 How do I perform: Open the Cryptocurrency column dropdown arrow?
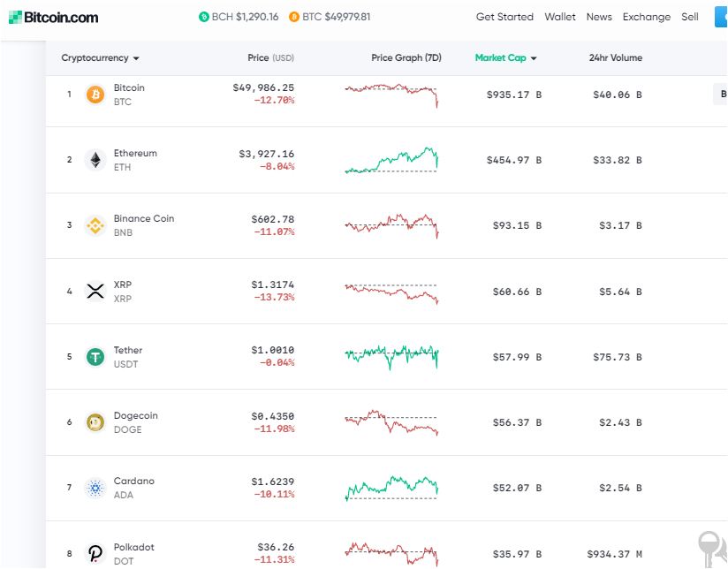[x=136, y=58]
